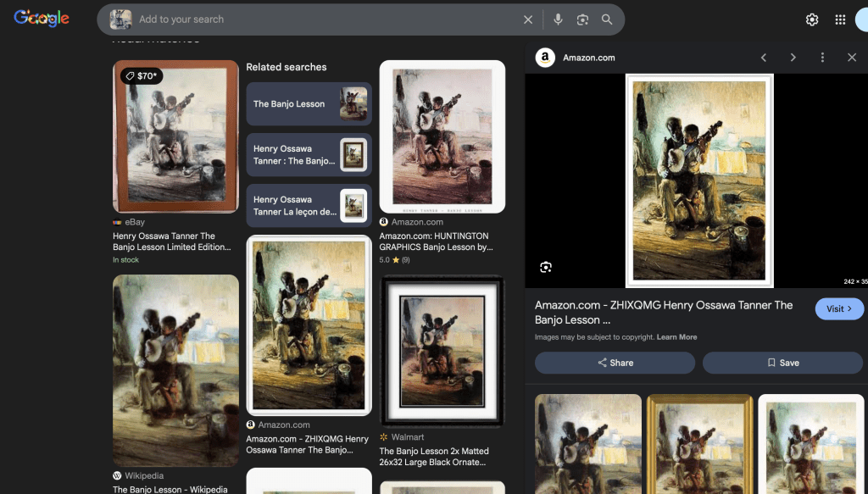Screen dimensions: 868x494
Task: Open Google Lens image search icon
Action: coord(582,19)
